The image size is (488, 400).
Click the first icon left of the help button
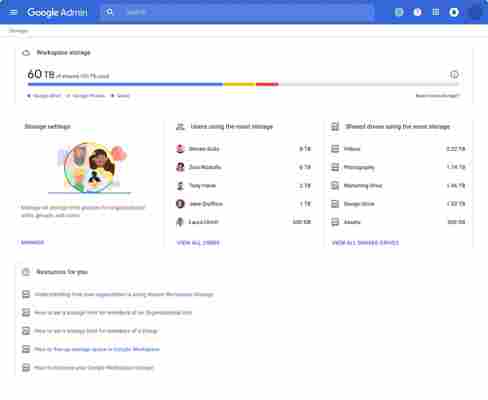click(399, 12)
